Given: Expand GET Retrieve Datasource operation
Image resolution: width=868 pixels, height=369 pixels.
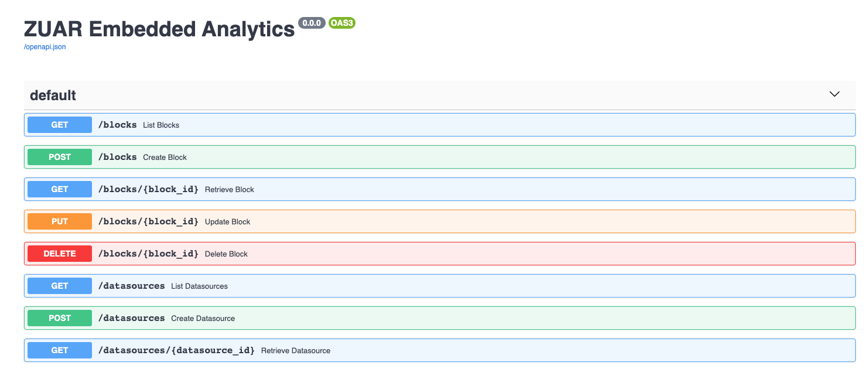Looking at the screenshot, I should pyautogui.click(x=440, y=350).
